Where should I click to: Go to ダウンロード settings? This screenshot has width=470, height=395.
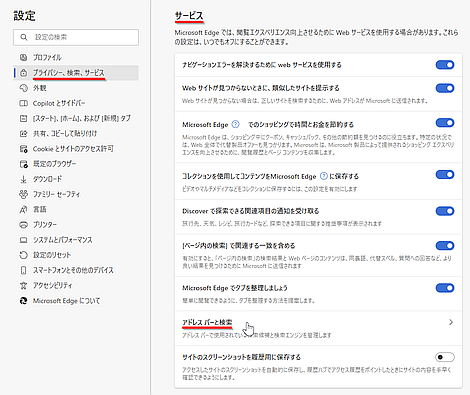coord(76,179)
